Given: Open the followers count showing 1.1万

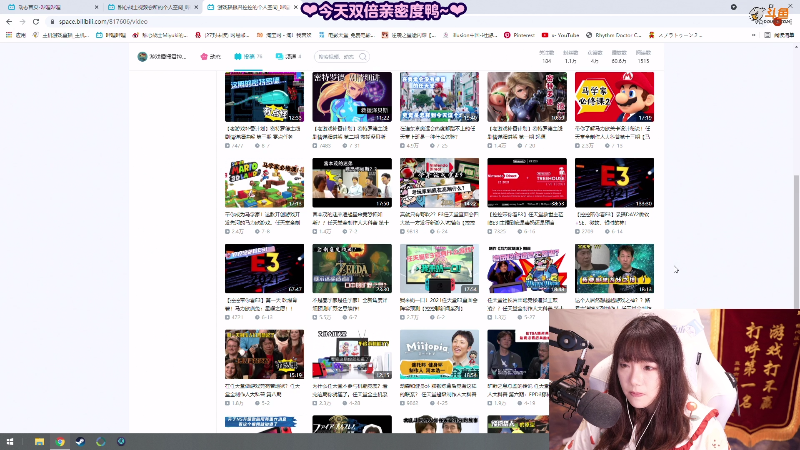Looking at the screenshot, I should [x=570, y=57].
